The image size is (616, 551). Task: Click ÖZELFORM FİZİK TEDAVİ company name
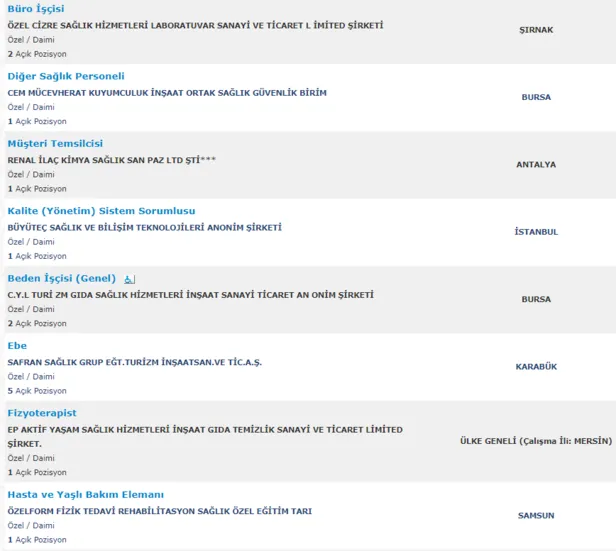tap(159, 511)
